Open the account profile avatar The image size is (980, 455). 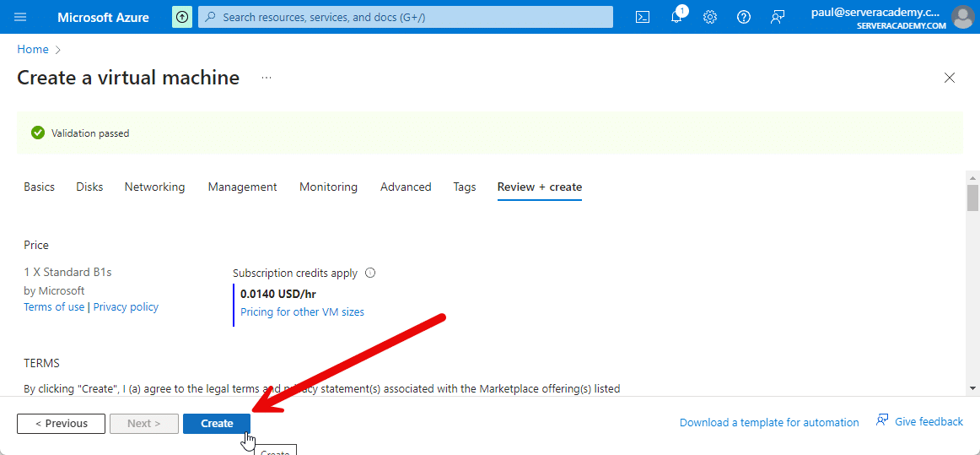pyautogui.click(x=962, y=17)
